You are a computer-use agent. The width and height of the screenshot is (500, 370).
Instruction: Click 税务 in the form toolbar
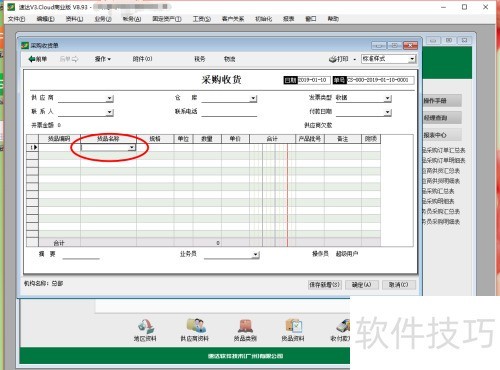(200, 59)
